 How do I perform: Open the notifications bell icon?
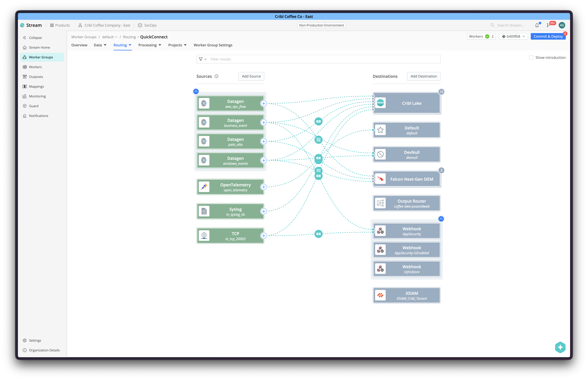coord(537,25)
